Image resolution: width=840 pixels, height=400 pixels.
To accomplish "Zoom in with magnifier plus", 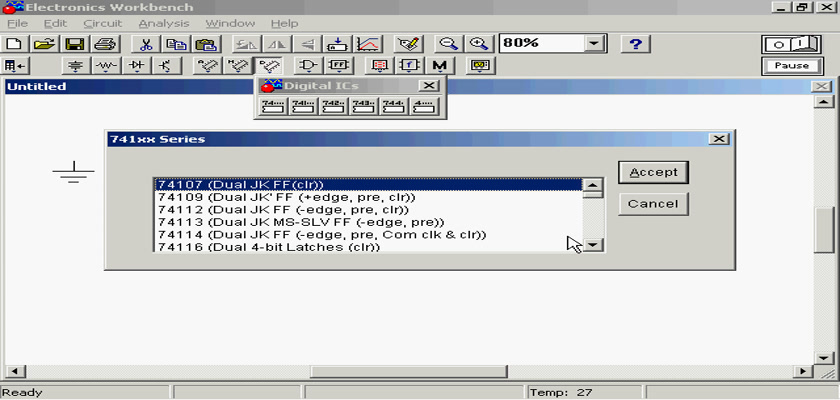I will 478,43.
